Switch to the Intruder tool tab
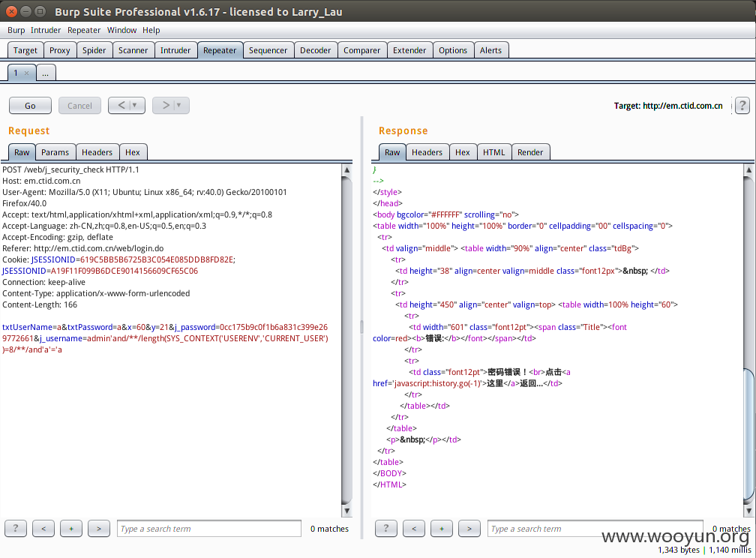The width and height of the screenshot is (756, 558). 175,50
